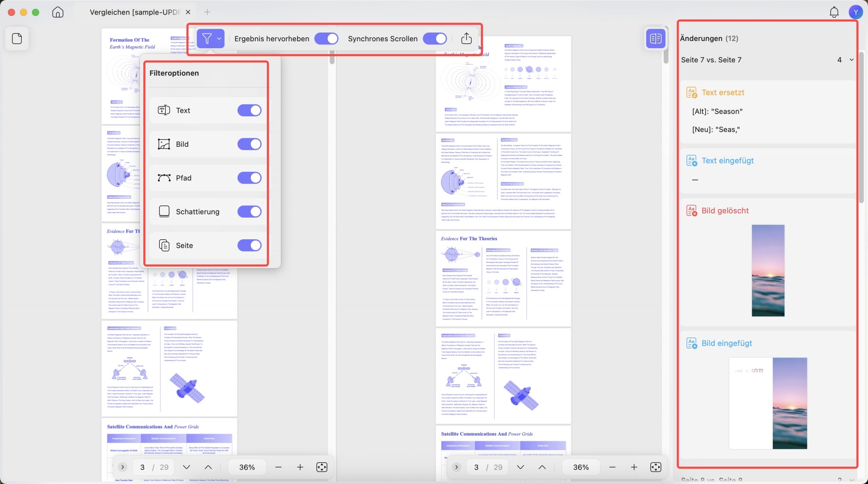The width and height of the screenshot is (868, 484).
Task: Click the inserted sunset image thumbnail
Action: (x=768, y=403)
